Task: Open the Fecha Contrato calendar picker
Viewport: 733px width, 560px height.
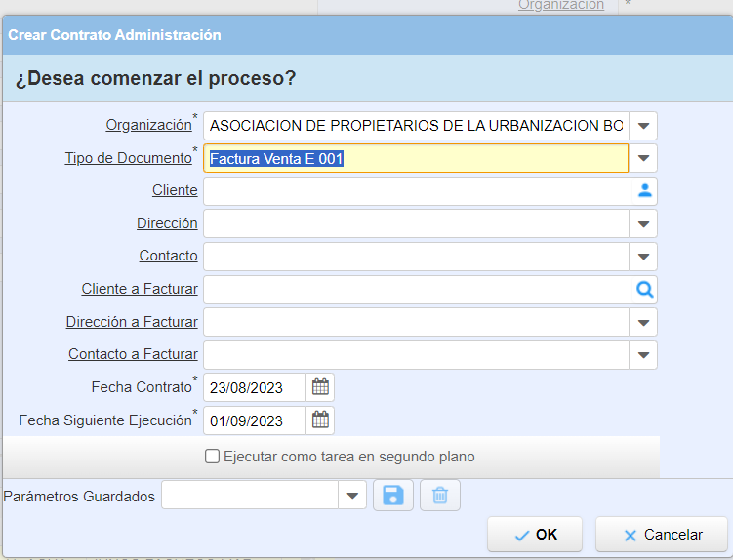Action: coord(320,387)
